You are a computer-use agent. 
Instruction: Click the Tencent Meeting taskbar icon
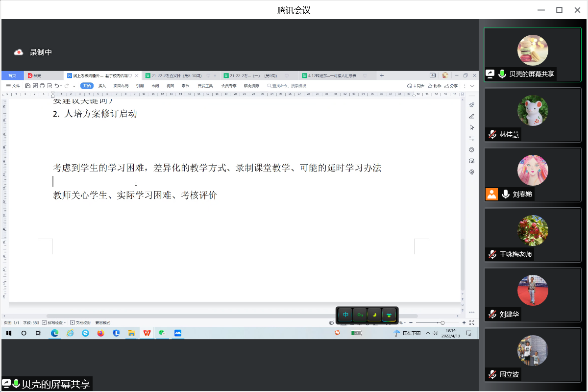tap(177, 333)
